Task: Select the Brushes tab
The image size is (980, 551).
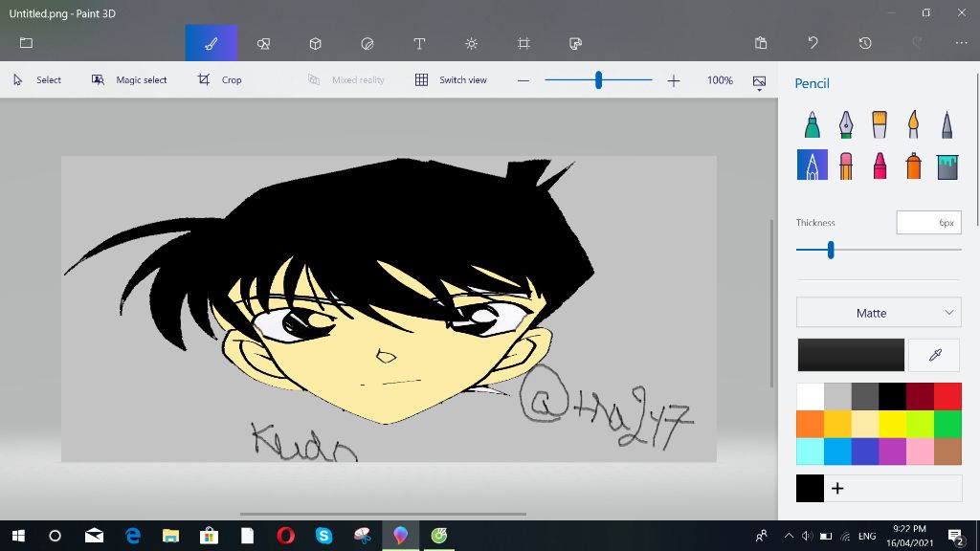Action: coord(212,43)
